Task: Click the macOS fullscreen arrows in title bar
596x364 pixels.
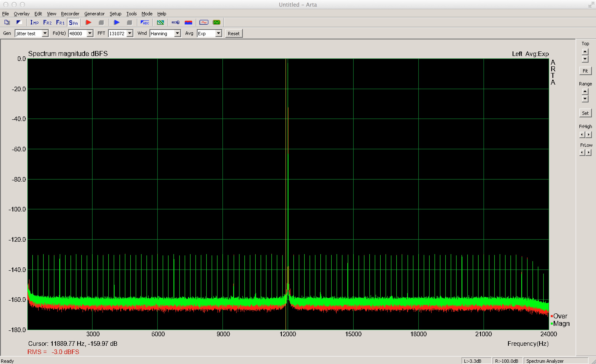Action: coord(591,5)
